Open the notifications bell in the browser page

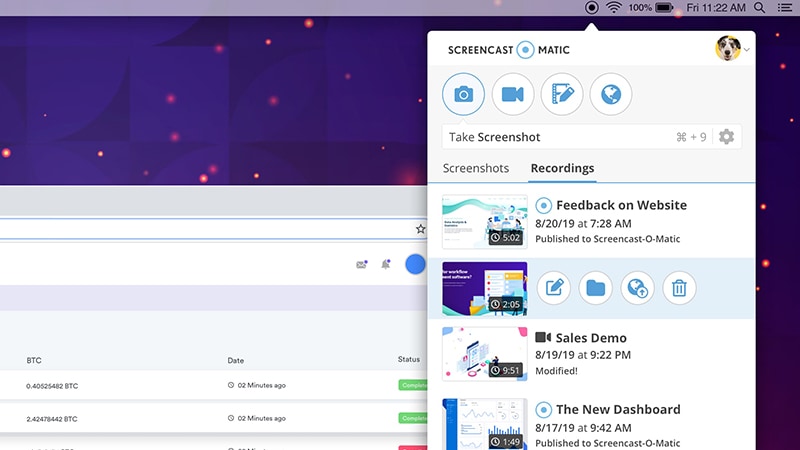[386, 264]
